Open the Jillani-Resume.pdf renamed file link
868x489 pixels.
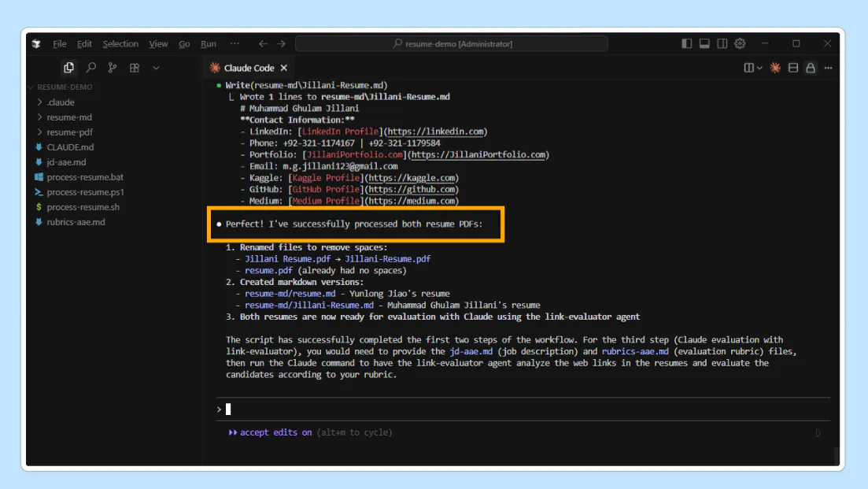tap(387, 258)
